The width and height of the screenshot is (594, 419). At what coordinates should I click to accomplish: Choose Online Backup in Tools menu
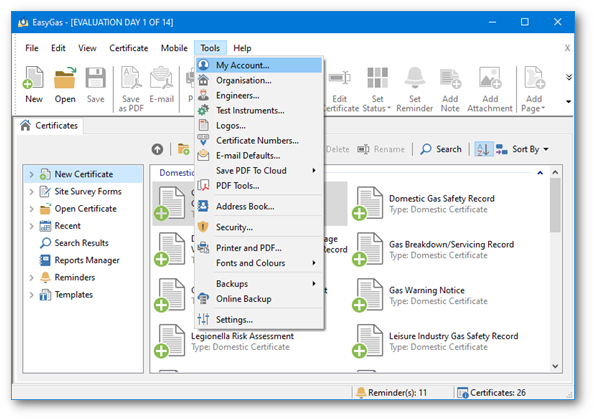[x=259, y=299]
